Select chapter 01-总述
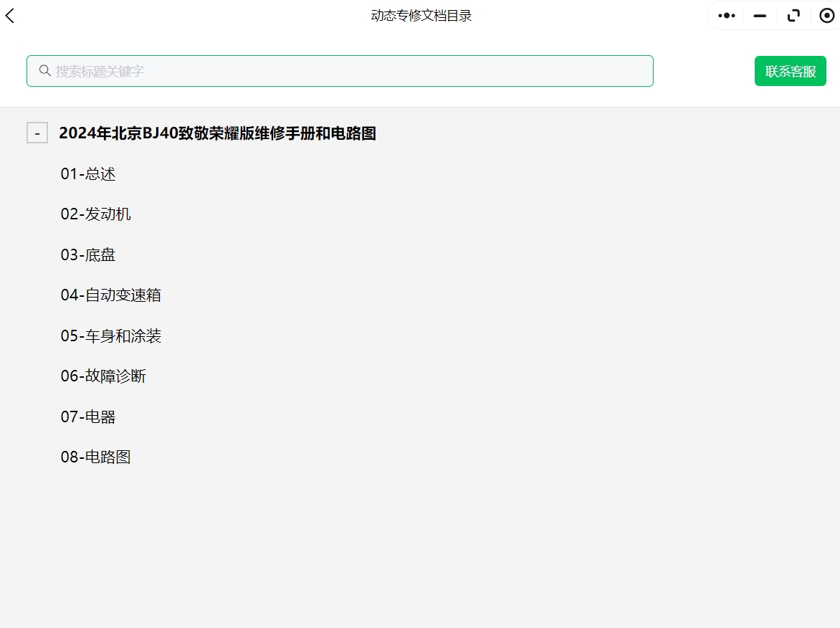840x628 pixels. (x=87, y=173)
